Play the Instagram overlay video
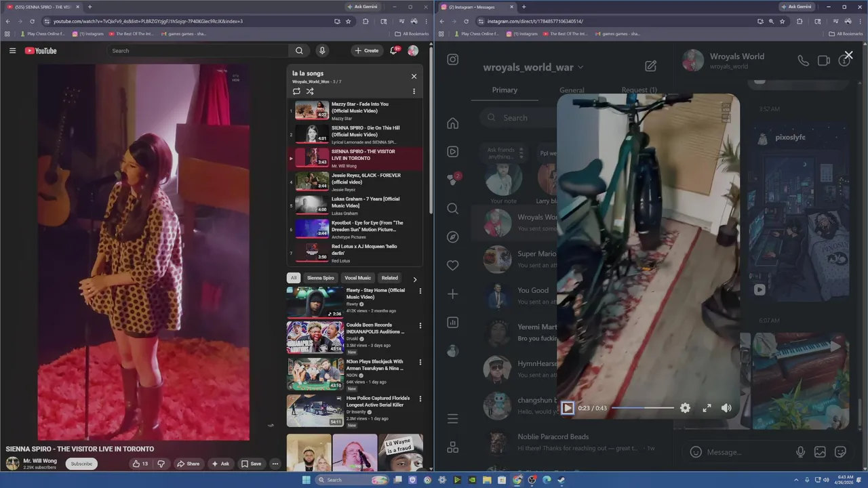This screenshot has width=868, height=488. coord(568,408)
